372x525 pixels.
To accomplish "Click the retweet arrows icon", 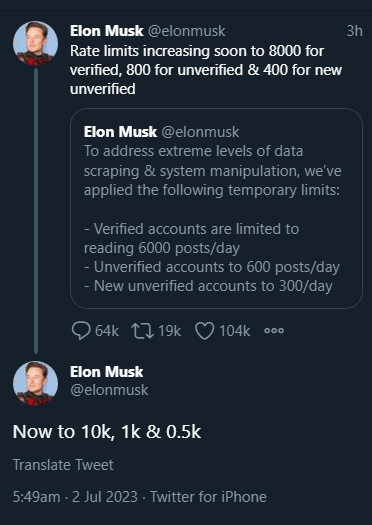I will tap(142, 331).
